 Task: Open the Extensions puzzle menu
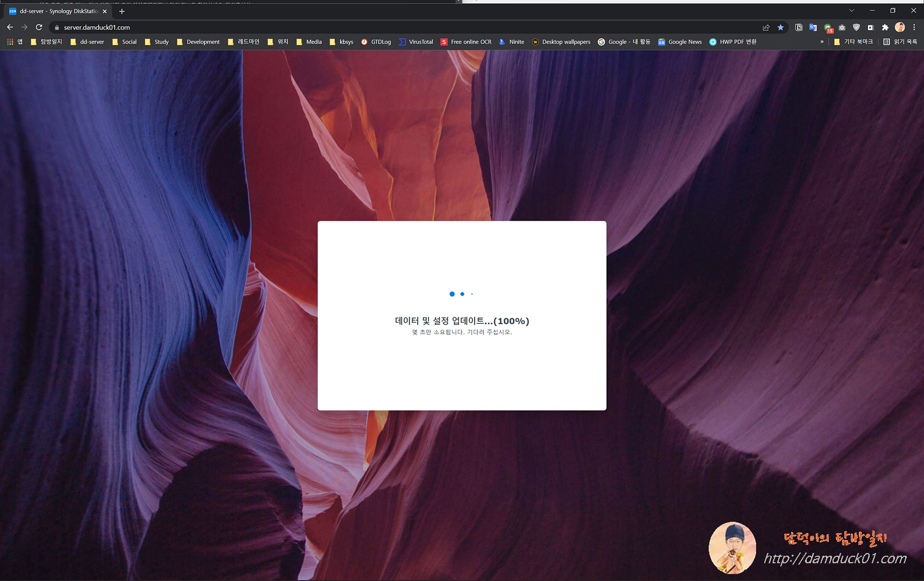pyautogui.click(x=885, y=27)
